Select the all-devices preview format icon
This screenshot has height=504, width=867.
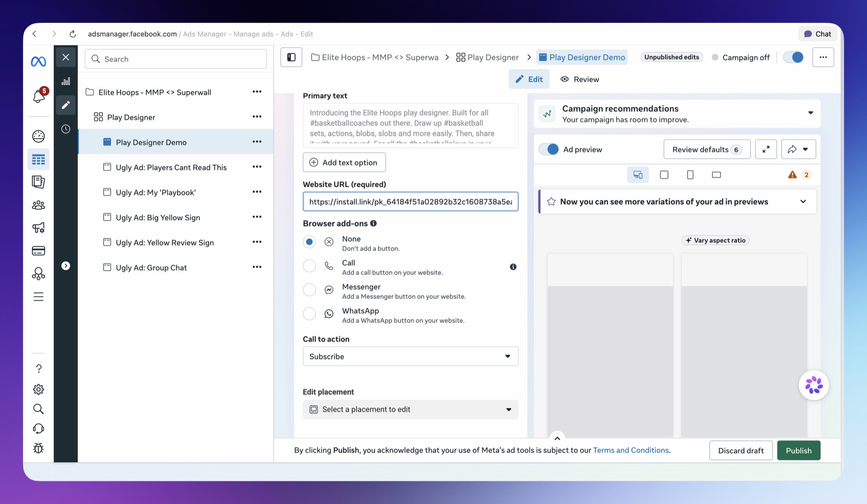[638, 175]
